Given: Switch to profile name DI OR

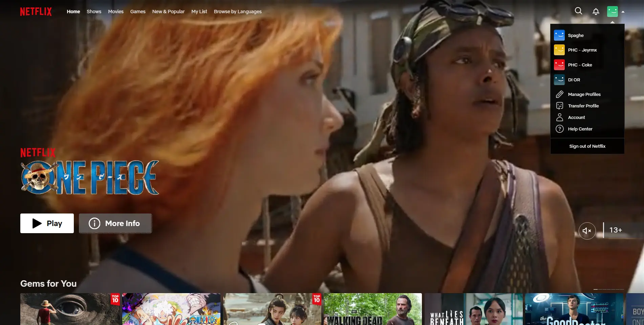Looking at the screenshot, I should click(x=574, y=80).
